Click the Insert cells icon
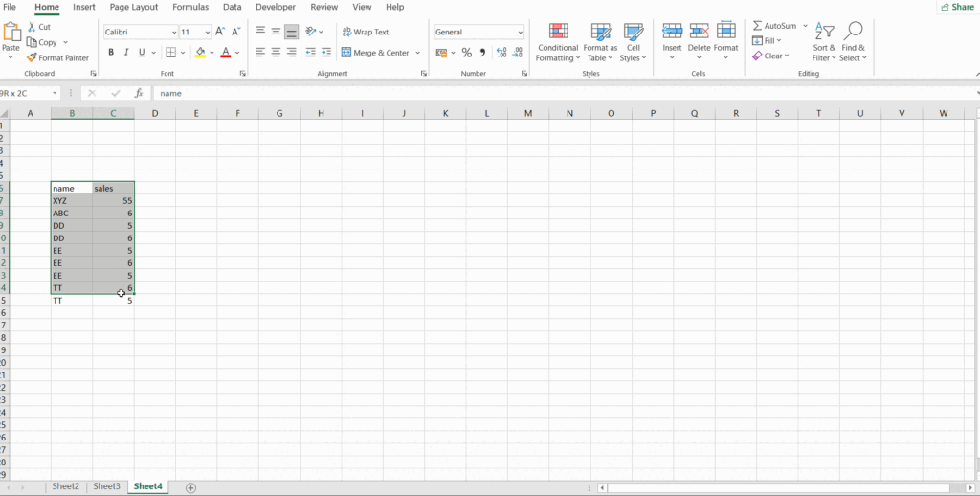This screenshot has height=496, width=980. click(x=672, y=33)
